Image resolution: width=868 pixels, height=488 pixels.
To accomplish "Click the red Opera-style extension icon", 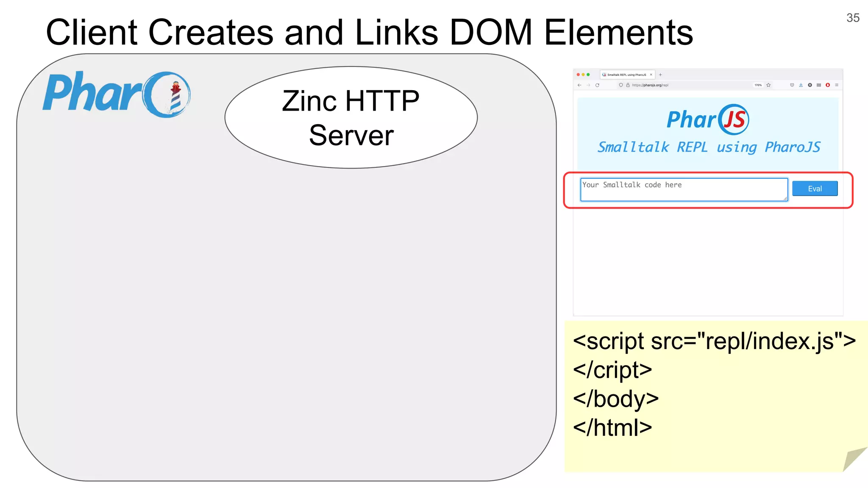I will tap(828, 85).
